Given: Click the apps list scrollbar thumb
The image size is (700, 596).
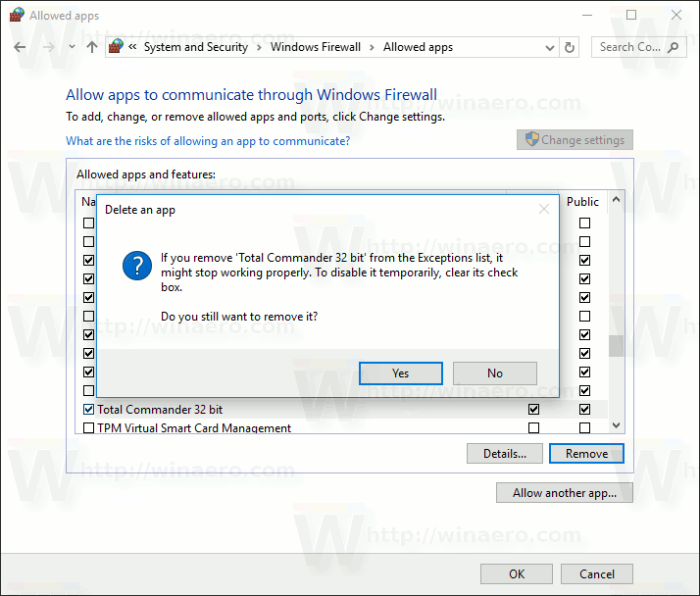Looking at the screenshot, I should (616, 346).
